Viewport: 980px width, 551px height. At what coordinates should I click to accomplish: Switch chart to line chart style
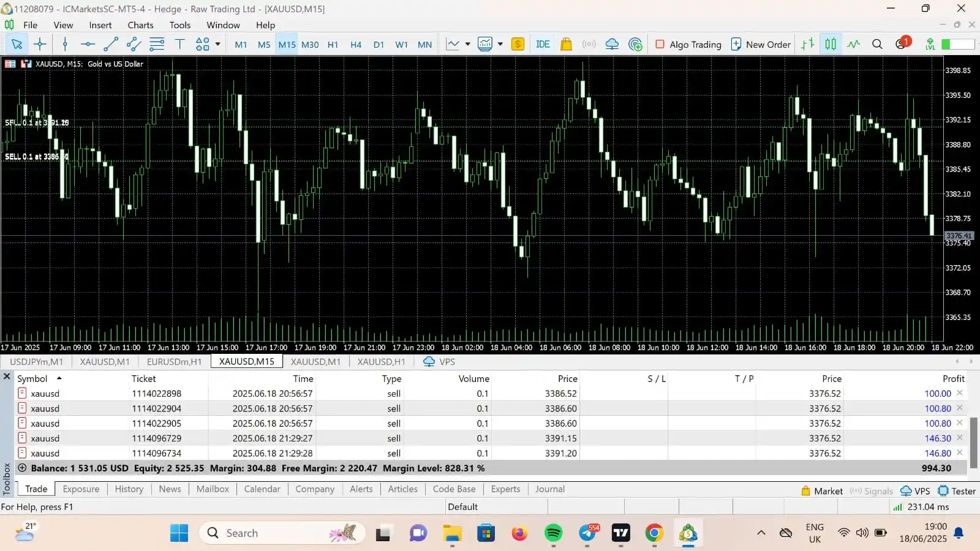[x=854, y=44]
